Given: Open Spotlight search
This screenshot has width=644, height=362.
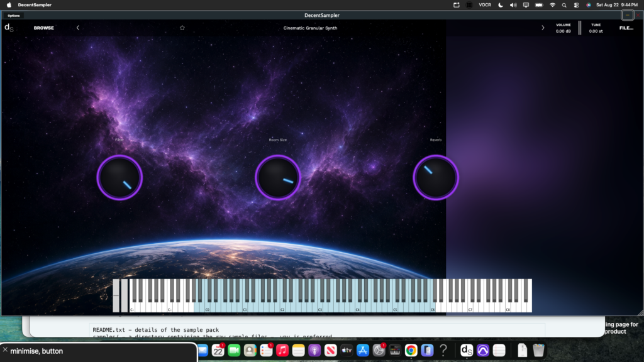Looking at the screenshot, I should point(564,5).
